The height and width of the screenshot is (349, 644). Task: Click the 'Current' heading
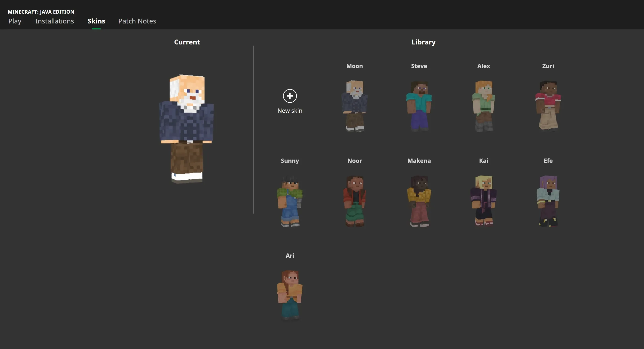click(187, 42)
